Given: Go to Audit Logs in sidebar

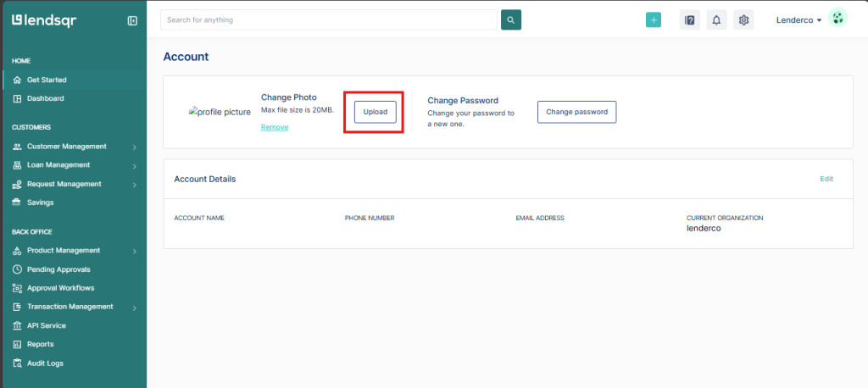Looking at the screenshot, I should tap(45, 363).
